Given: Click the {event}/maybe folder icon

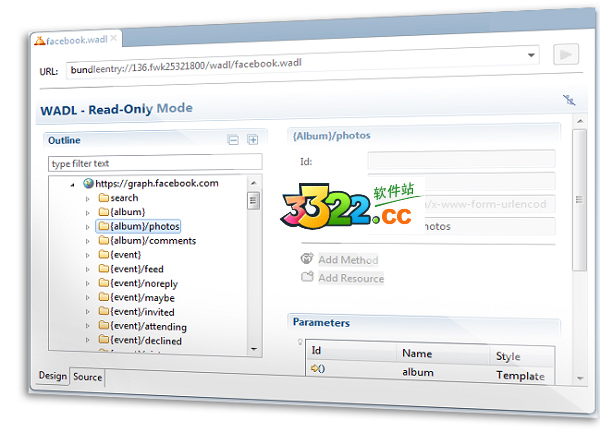Looking at the screenshot, I should coord(104,297).
